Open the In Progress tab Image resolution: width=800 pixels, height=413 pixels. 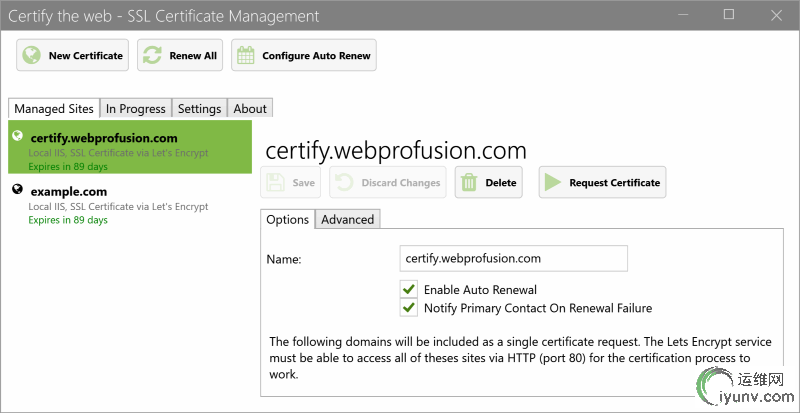136,109
